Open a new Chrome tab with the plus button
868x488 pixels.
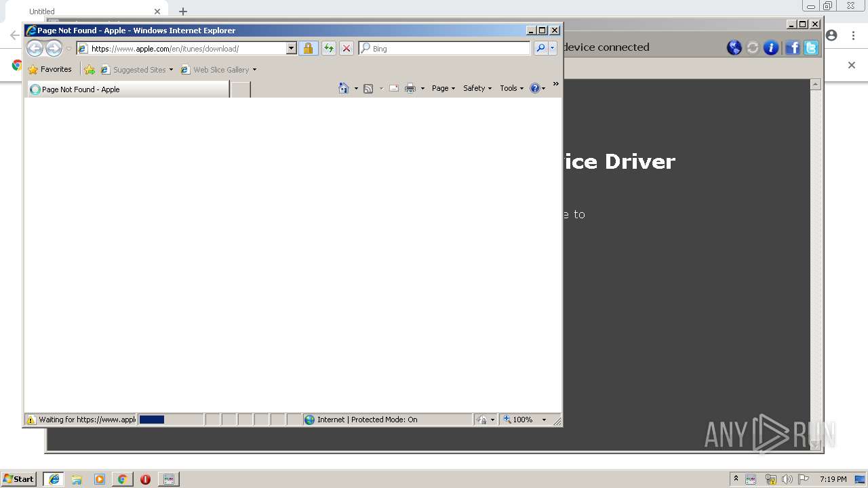(183, 12)
